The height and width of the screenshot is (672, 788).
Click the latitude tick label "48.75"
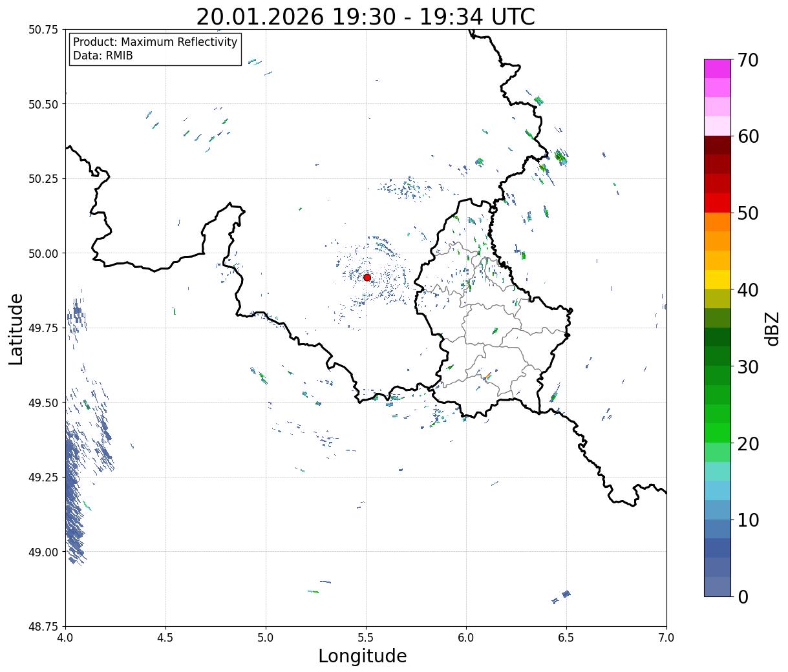point(43,627)
